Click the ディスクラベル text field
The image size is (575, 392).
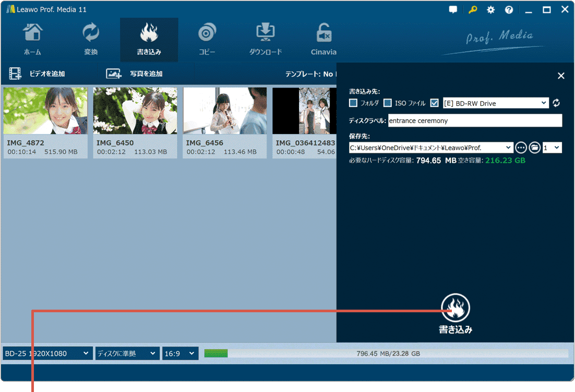point(475,120)
